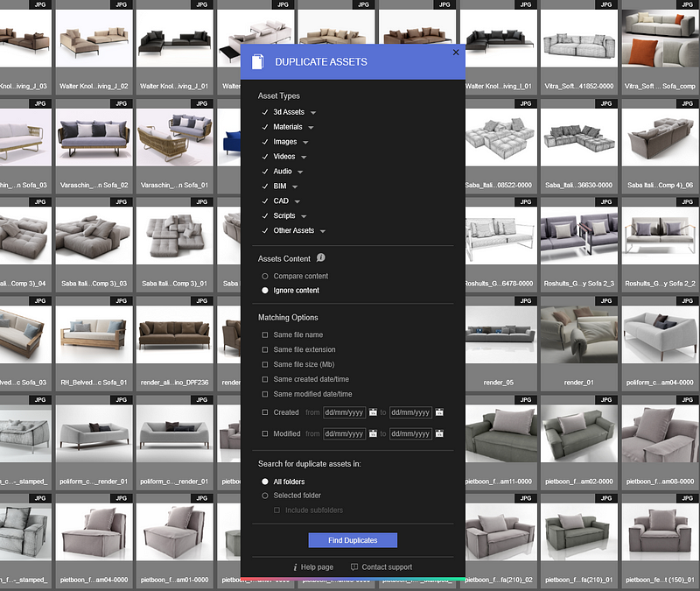Click the Assets Content info icon
Image resolution: width=700 pixels, height=591 pixels.
coord(320,257)
